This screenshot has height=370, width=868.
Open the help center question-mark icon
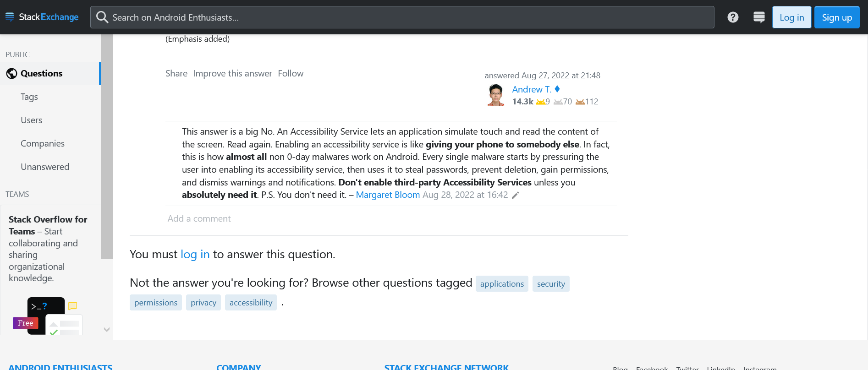733,17
